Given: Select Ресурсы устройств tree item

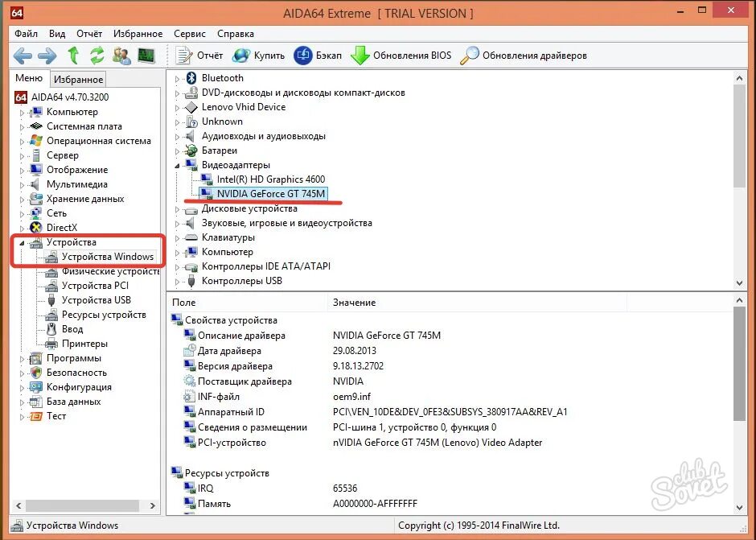Looking at the screenshot, I should [104, 315].
